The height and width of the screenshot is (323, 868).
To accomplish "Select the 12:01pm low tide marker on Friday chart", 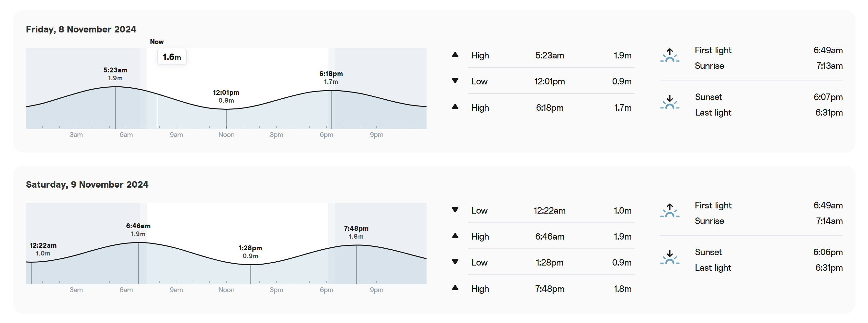I will click(x=226, y=96).
